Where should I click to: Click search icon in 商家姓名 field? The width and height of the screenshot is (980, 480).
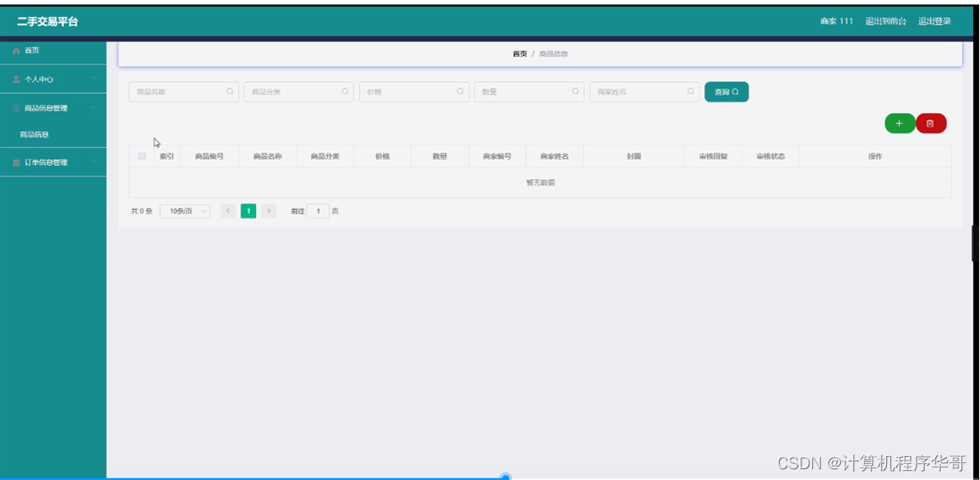(691, 91)
